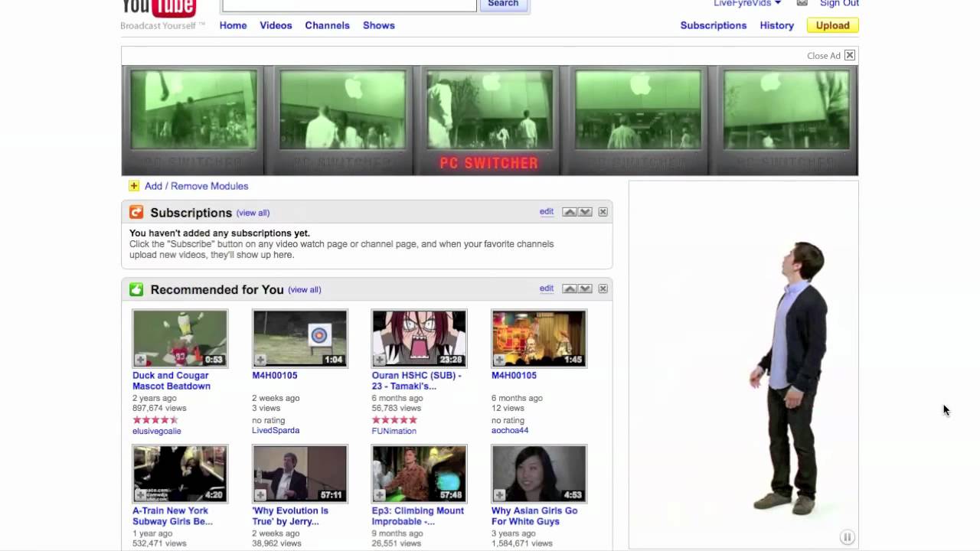This screenshot has height=551, width=980.
Task: Click the yellow Upload button
Action: (832, 25)
